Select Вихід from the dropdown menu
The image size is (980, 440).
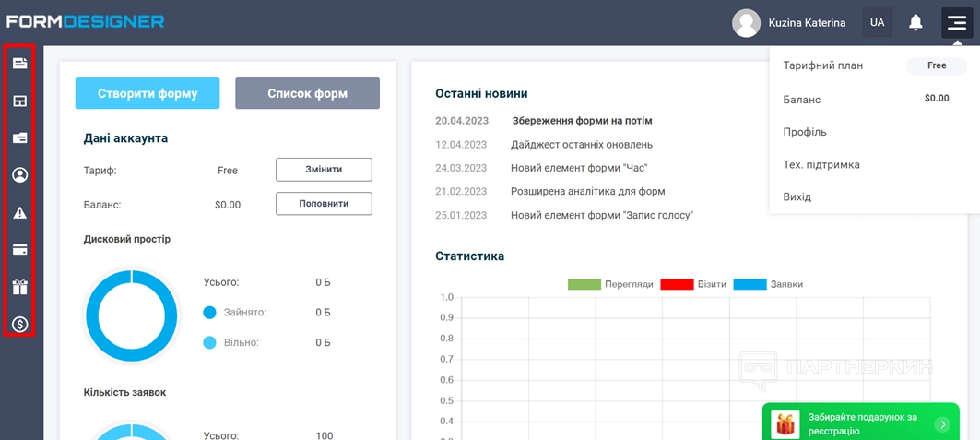coord(797,196)
